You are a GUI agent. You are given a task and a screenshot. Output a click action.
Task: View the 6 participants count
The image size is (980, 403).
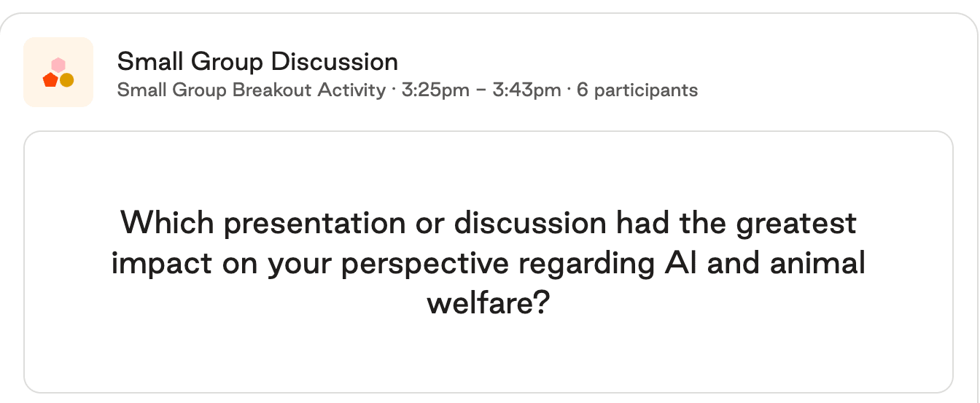point(637,90)
